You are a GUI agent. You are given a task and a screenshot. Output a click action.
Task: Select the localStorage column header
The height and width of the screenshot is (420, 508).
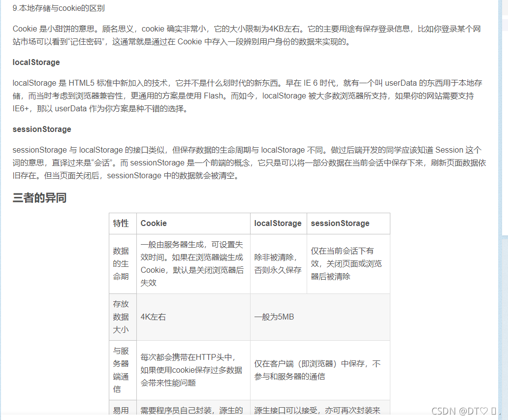(278, 223)
